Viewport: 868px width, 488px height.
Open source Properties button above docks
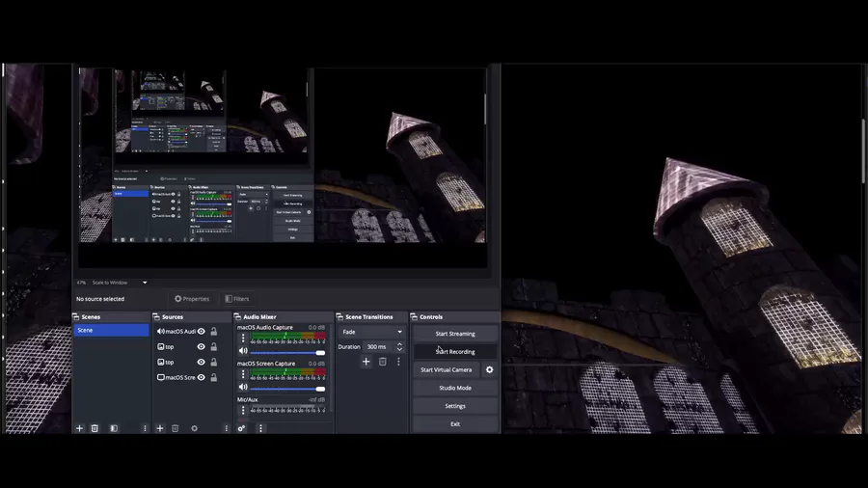click(x=192, y=299)
